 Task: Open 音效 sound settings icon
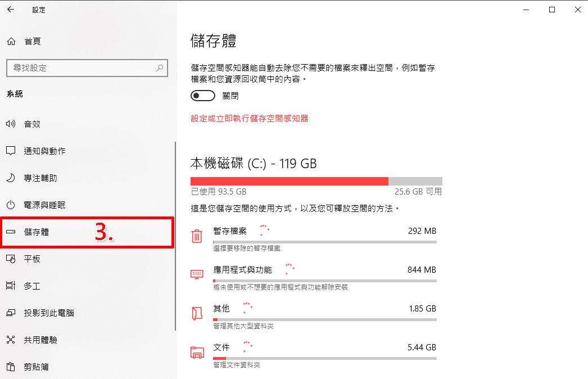(11, 124)
